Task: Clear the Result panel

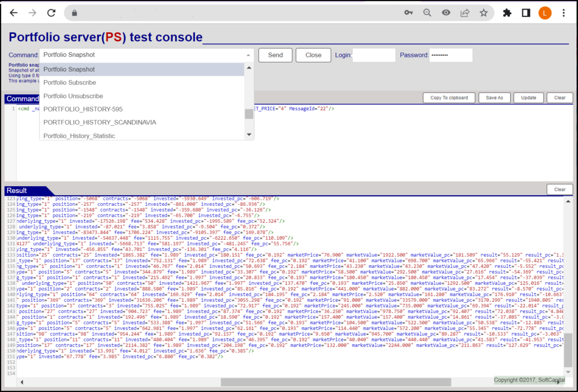Action: tap(559, 190)
